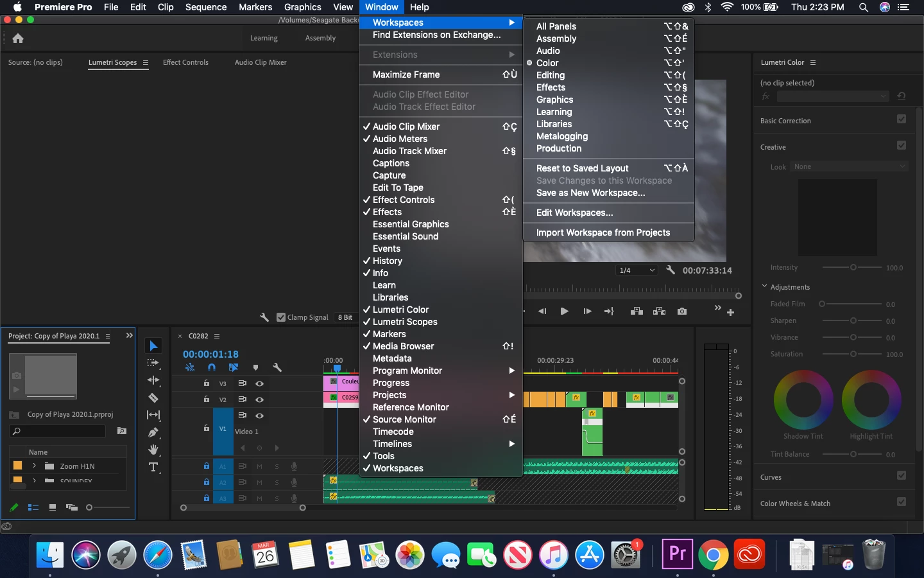The height and width of the screenshot is (578, 924).
Task: Select the Selection arrow tool
Action: (x=153, y=346)
